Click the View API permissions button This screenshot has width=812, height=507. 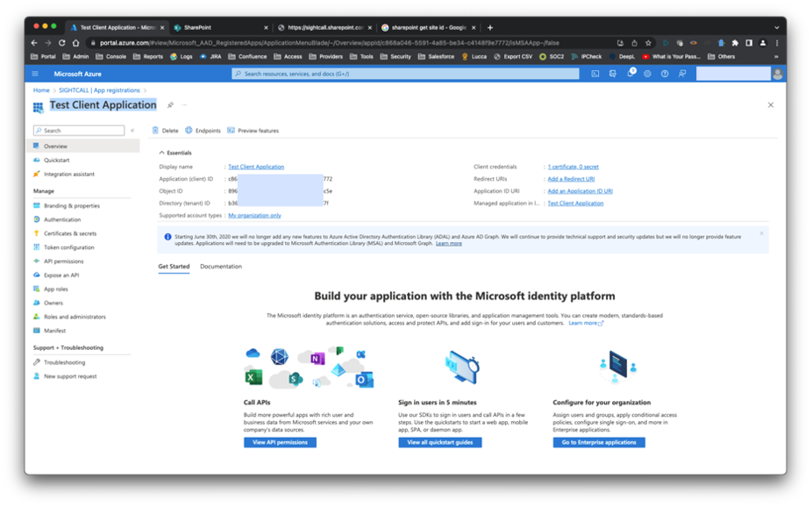(280, 442)
